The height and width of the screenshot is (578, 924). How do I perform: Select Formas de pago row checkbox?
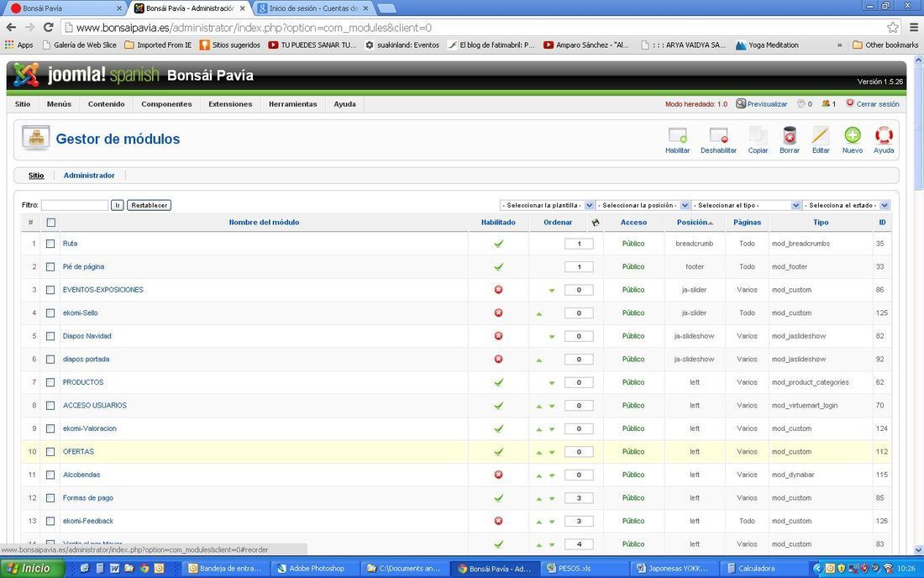pyautogui.click(x=50, y=498)
